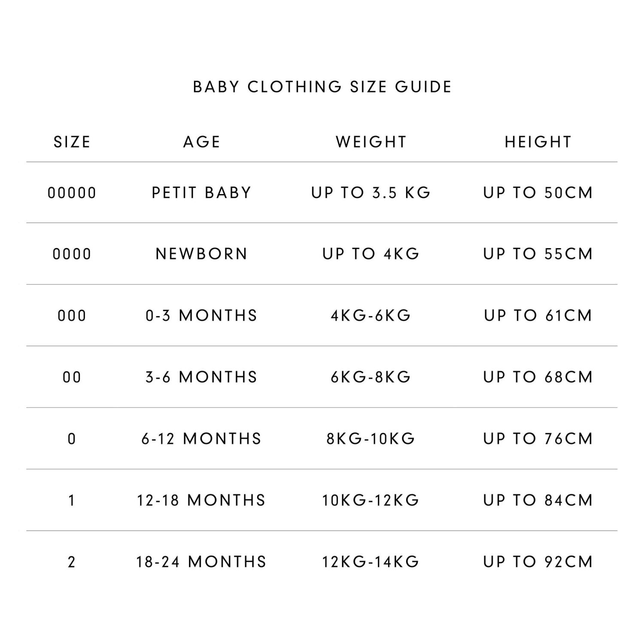The height and width of the screenshot is (644, 644).
Task: Select the 6-12 MONTHS cell
Action: click(202, 439)
